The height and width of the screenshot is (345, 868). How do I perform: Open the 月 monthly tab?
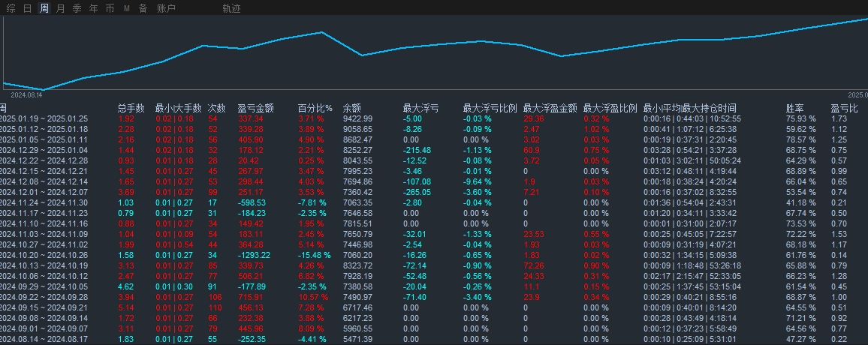(x=60, y=8)
